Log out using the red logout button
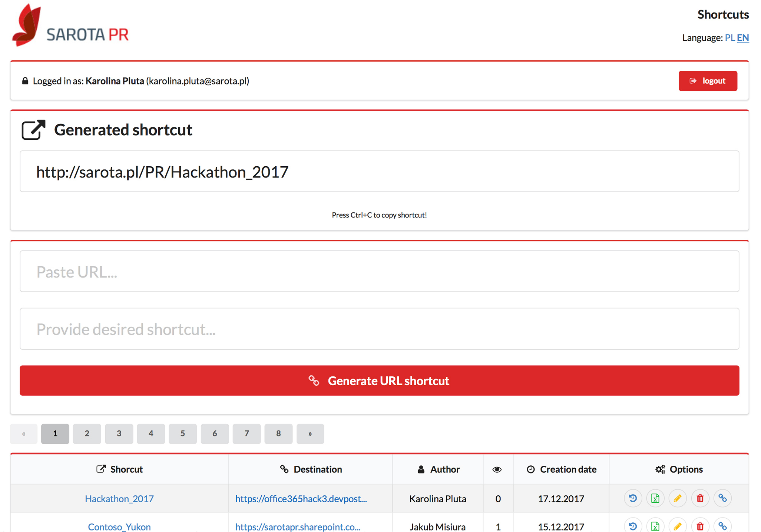The height and width of the screenshot is (532, 761). point(708,81)
